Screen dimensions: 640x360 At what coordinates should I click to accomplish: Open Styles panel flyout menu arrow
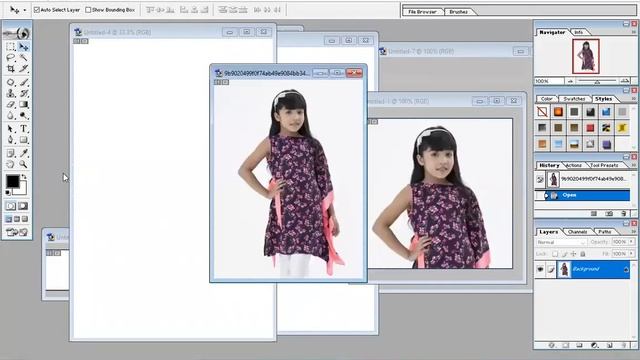[634, 98]
